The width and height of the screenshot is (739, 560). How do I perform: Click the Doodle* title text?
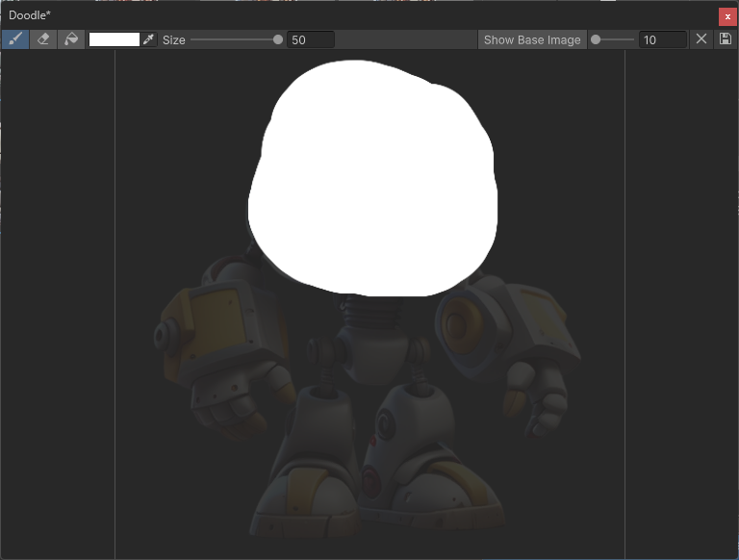click(30, 15)
